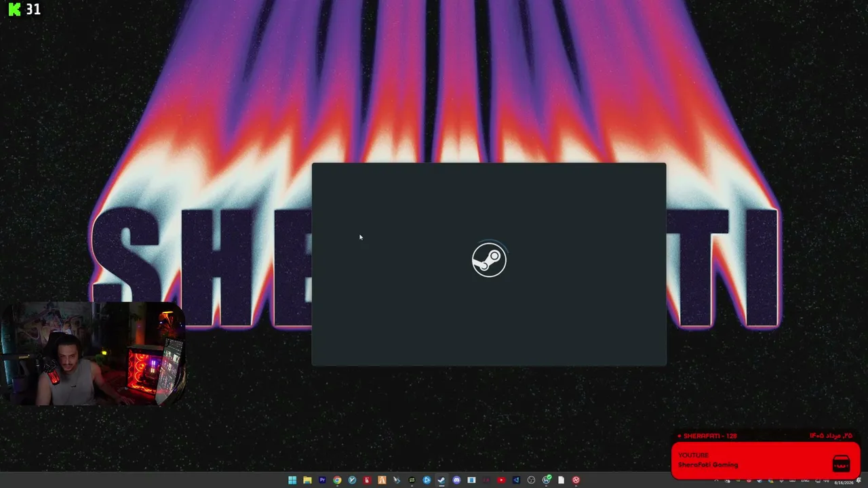Viewport: 868px width, 488px height.
Task: Click the blue-framed window icon in taskbar
Action: (x=471, y=480)
